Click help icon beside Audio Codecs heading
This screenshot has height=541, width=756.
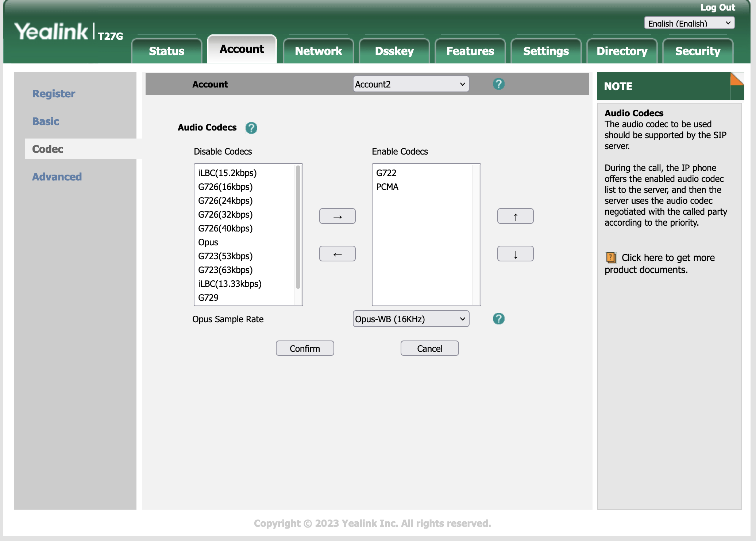[251, 128]
